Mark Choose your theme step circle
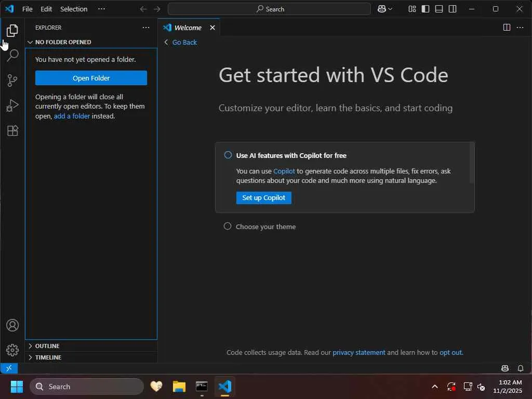 [x=228, y=226]
